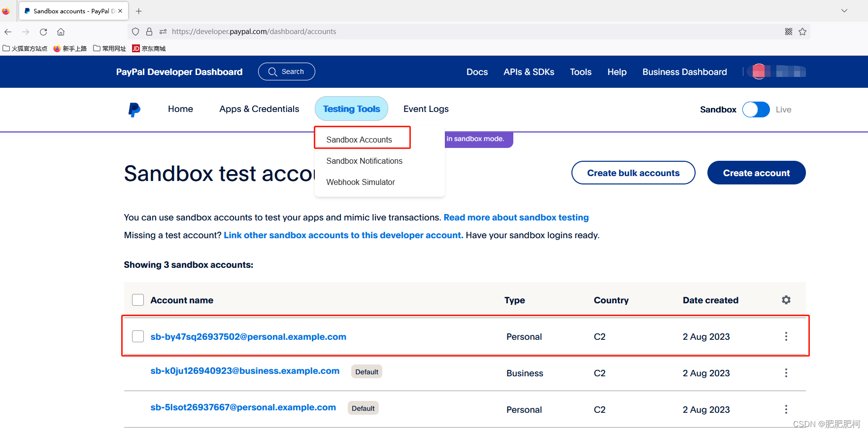The height and width of the screenshot is (433, 868).
Task: Open options menu for sb-5lsot26937667 account
Action: pyautogui.click(x=786, y=409)
